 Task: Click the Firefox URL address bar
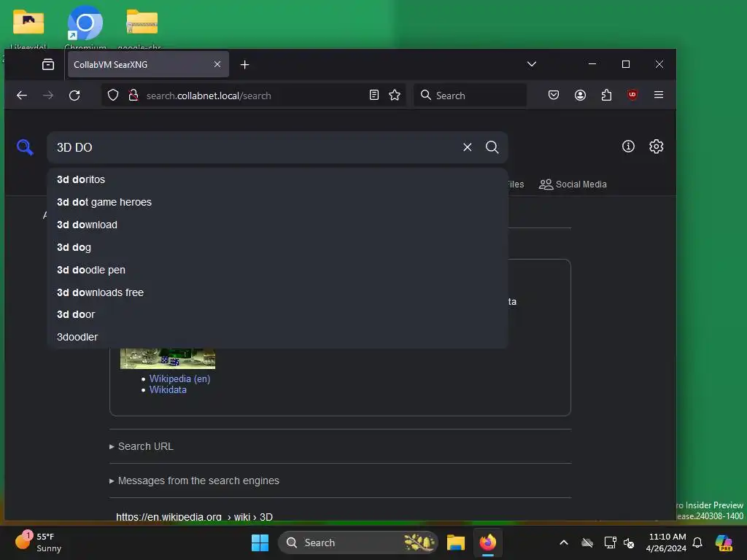point(255,96)
